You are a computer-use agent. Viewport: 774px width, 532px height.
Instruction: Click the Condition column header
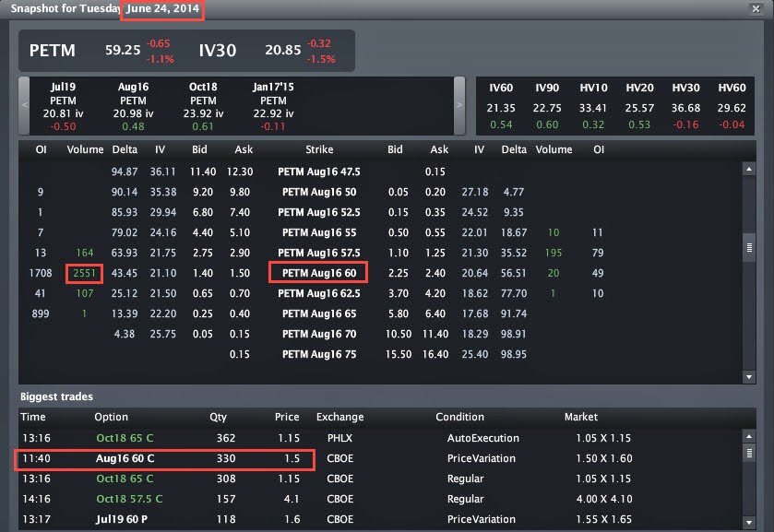pos(459,417)
